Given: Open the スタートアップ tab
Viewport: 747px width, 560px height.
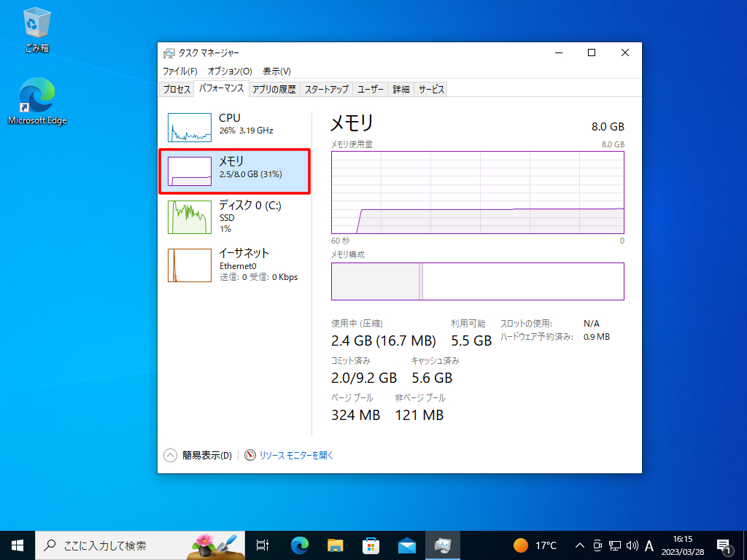Looking at the screenshot, I should click(326, 89).
